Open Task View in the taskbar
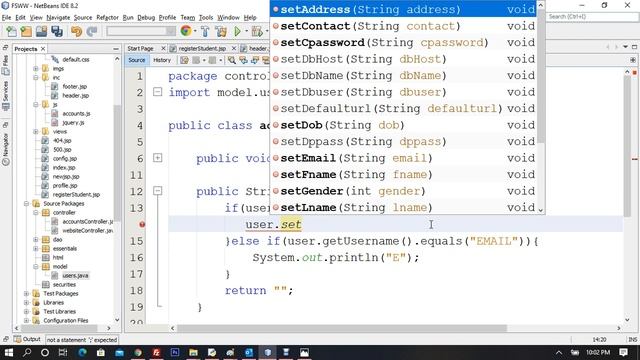640x360 pixels. (63, 352)
